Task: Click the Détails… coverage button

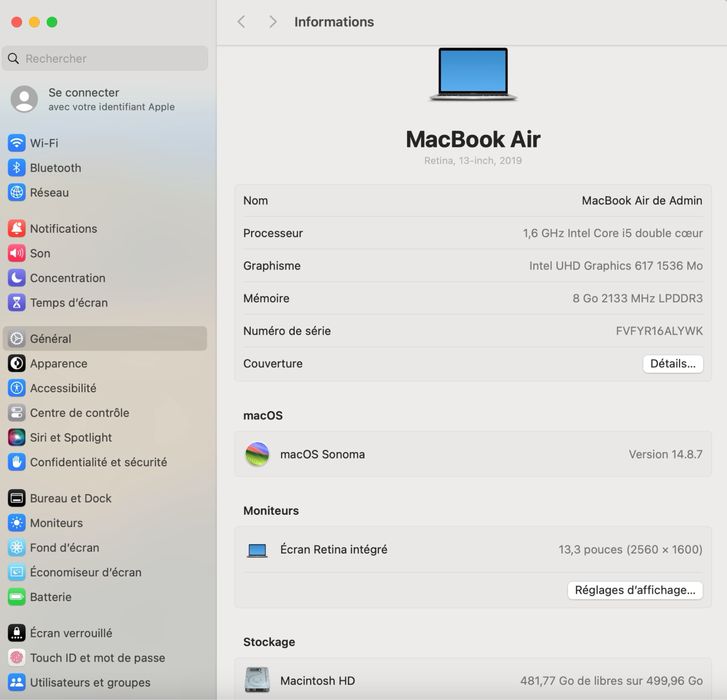Action: click(673, 363)
